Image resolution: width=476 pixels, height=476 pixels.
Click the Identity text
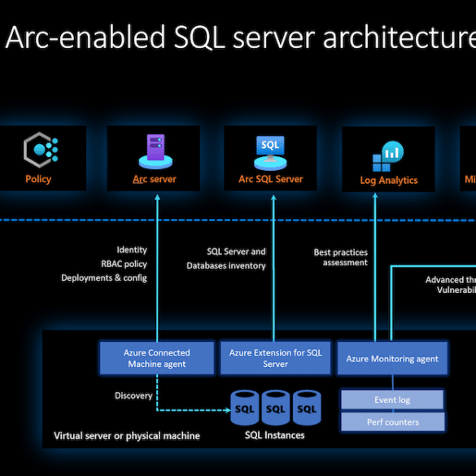(132, 250)
